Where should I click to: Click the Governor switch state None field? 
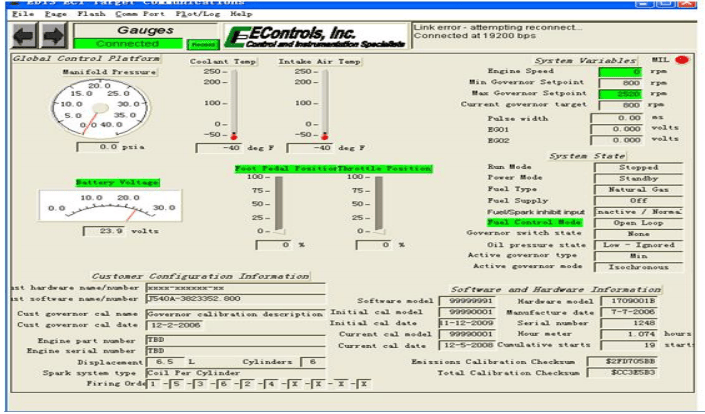tap(638, 234)
